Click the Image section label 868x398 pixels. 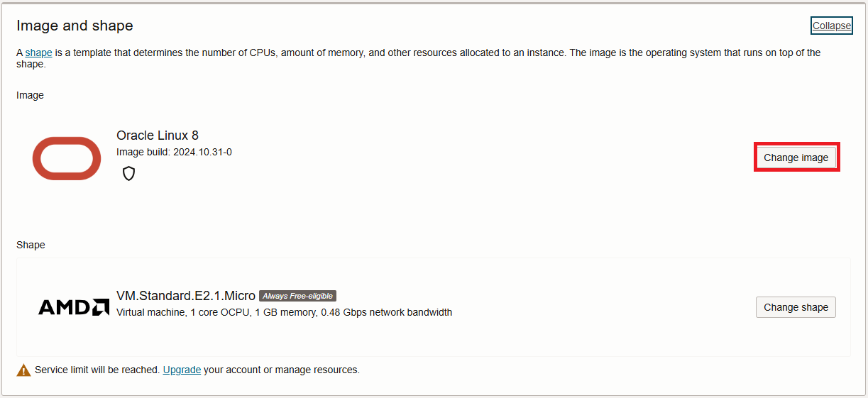30,95
